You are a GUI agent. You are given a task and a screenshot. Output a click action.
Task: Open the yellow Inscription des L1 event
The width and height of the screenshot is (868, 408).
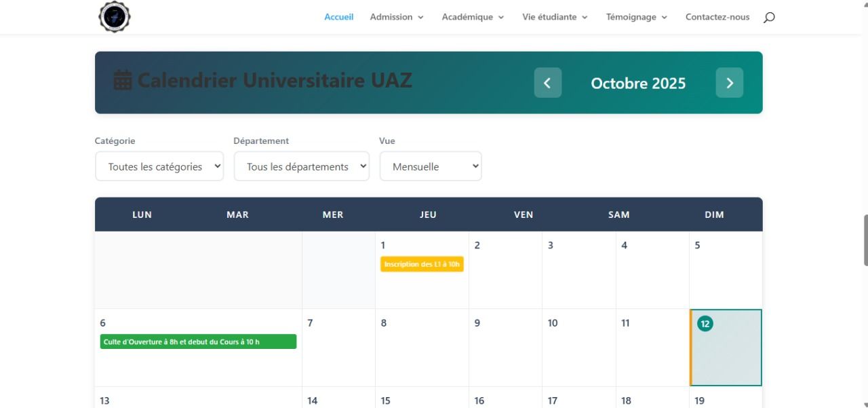point(422,264)
